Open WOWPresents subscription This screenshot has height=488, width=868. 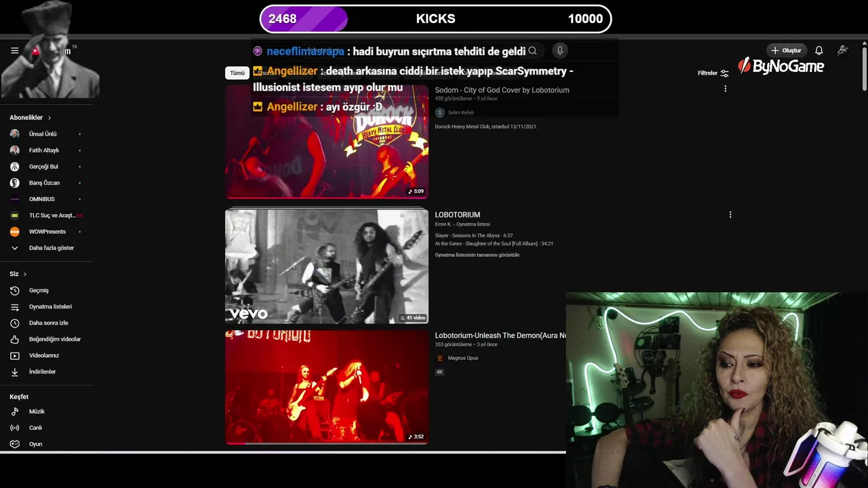click(46, 232)
